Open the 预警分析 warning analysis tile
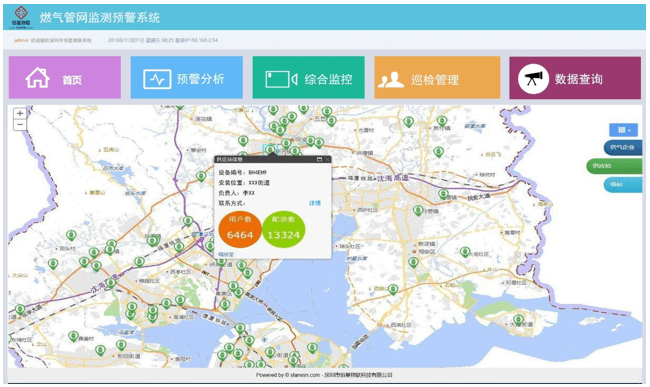Screen dimensions: 650x387 click(187, 77)
